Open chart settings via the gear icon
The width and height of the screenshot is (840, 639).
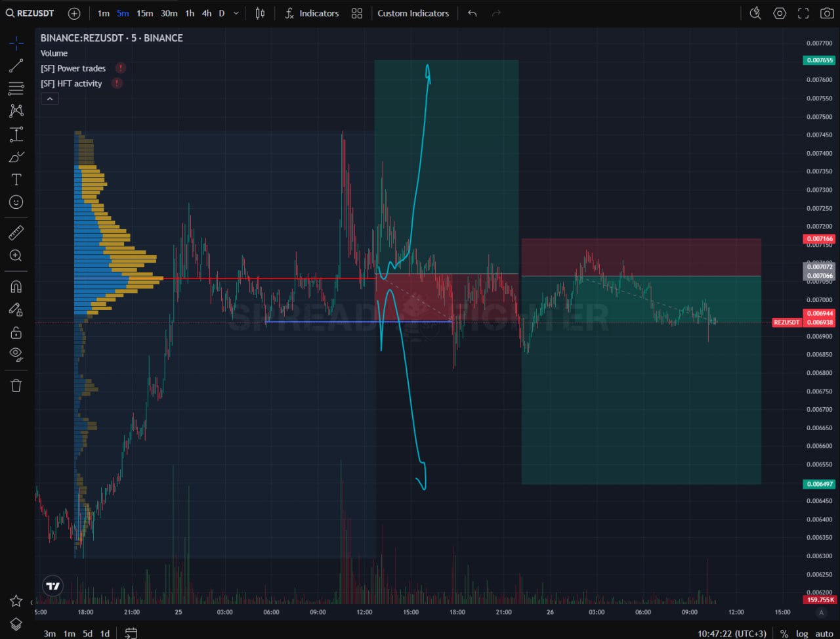(x=780, y=12)
